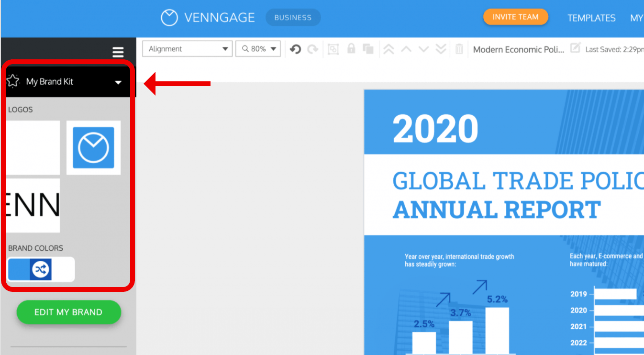This screenshot has width=644, height=355.
Task: Insert the black text wordmark logo thumbnail
Action: pos(33,205)
